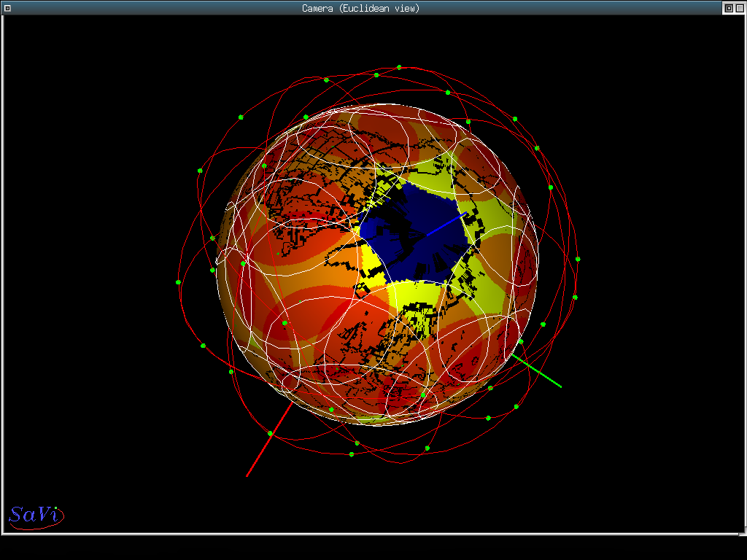Maximize the Camera view window
Viewport: 747px width, 560px height.
(x=738, y=8)
